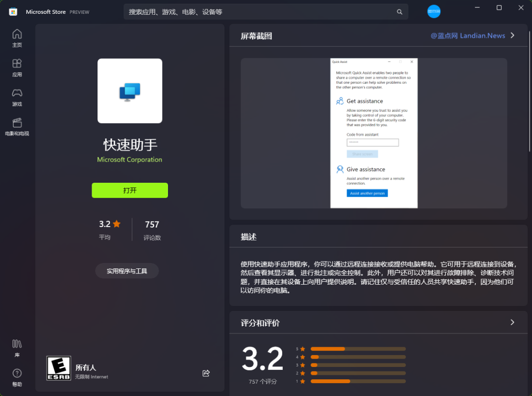Focus the search apps input field
This screenshot has width=532, height=396.
pyautogui.click(x=266, y=12)
